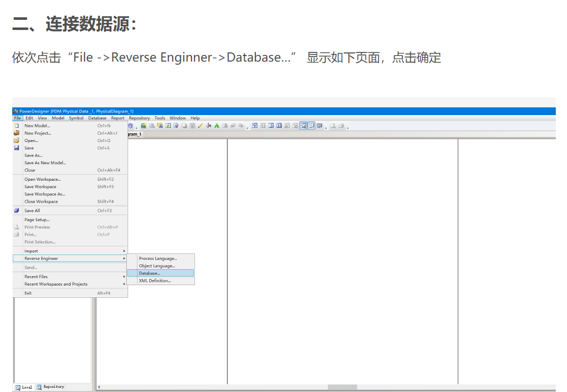Click the blue hierarchy diagram toolbar icon

click(x=254, y=125)
